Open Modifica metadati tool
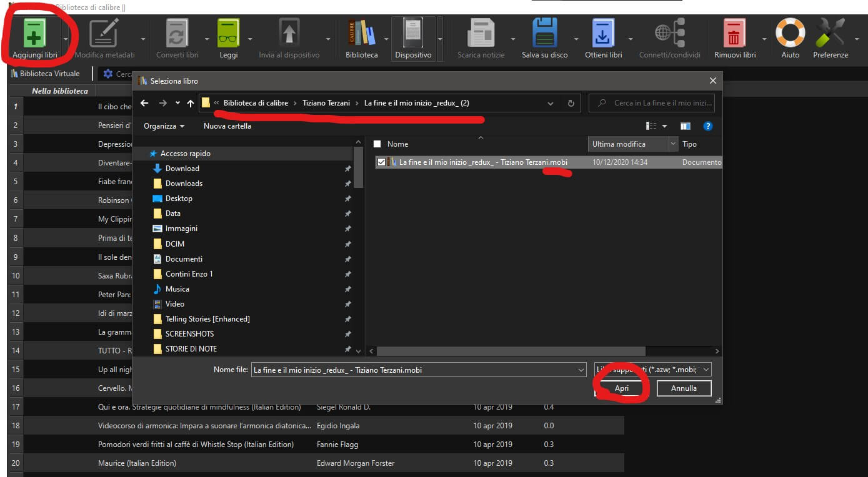 click(x=104, y=34)
